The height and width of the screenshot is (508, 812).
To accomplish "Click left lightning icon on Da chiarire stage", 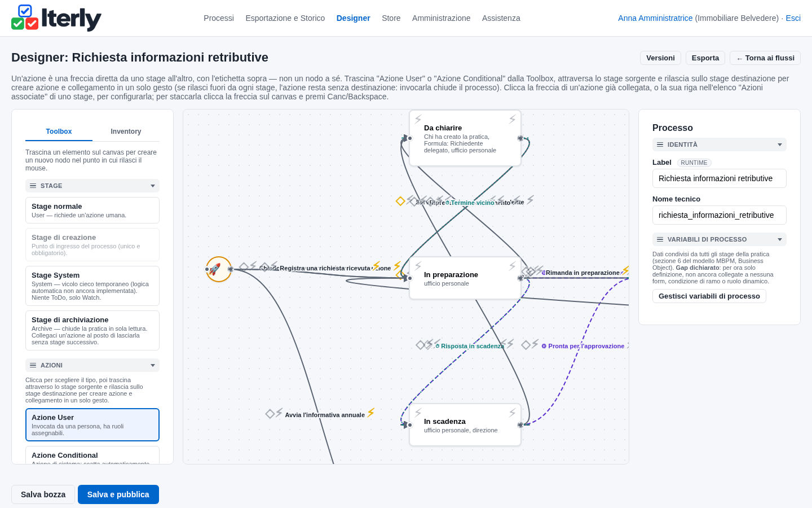I will 418,119.
